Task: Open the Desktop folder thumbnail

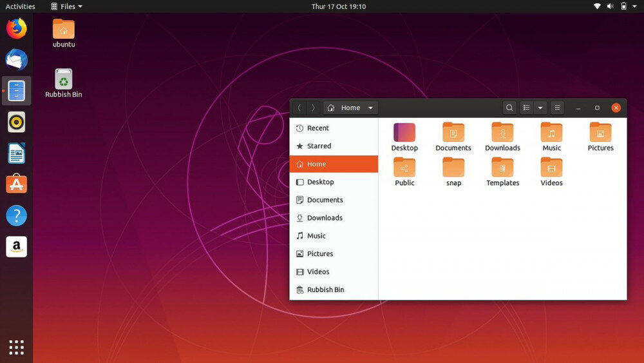Action: 404,132
